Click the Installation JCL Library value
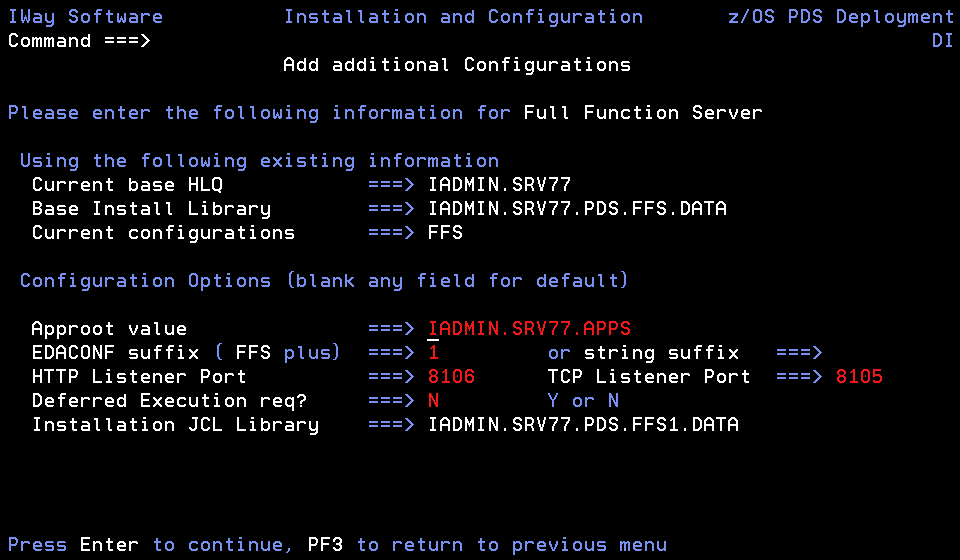This screenshot has height=560, width=960. 583,424
